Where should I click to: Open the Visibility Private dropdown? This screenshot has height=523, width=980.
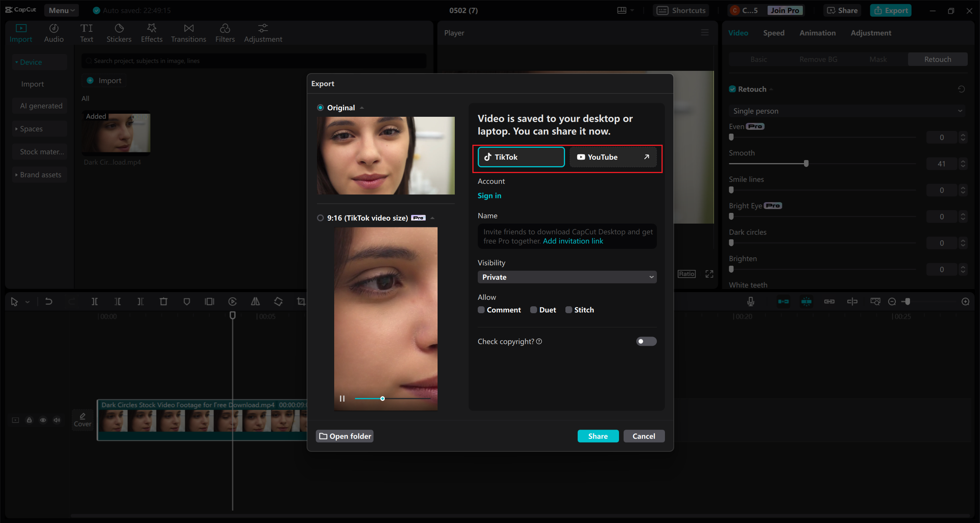click(x=567, y=277)
